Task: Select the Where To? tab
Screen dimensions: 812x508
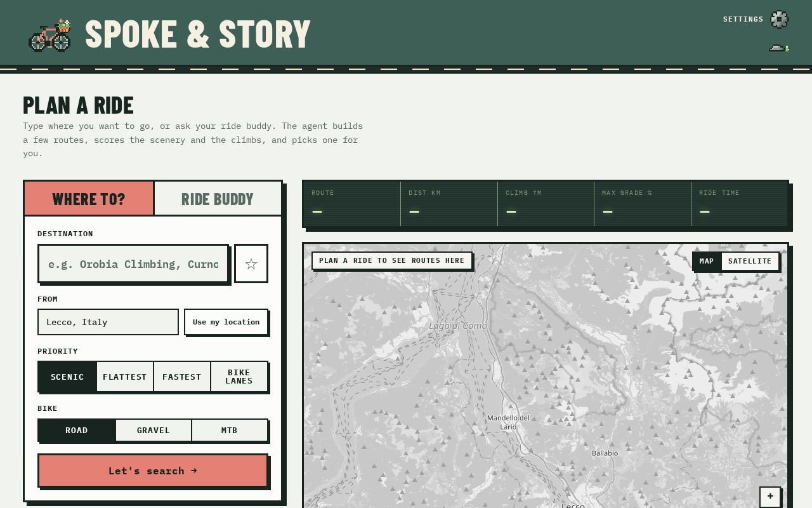Action: pyautogui.click(x=89, y=199)
